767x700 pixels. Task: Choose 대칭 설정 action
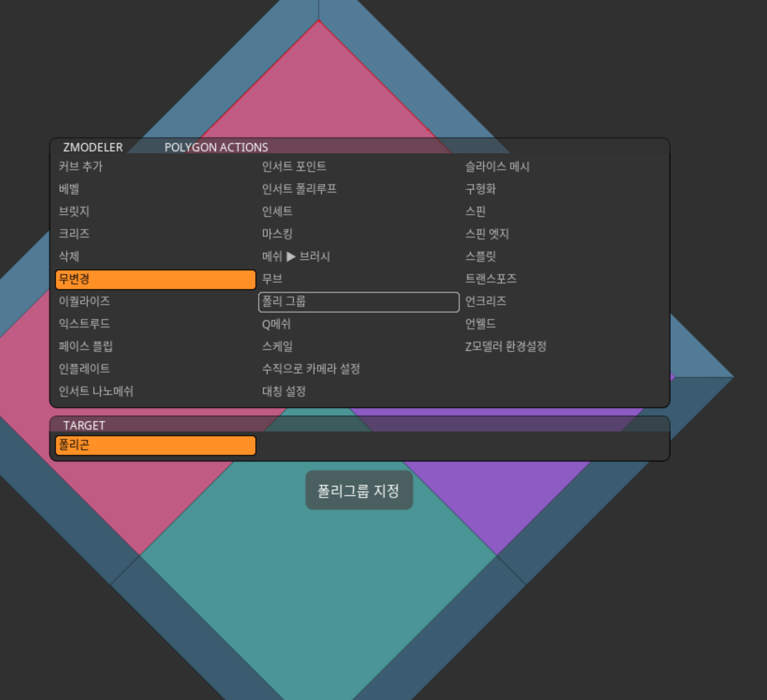(x=359, y=392)
